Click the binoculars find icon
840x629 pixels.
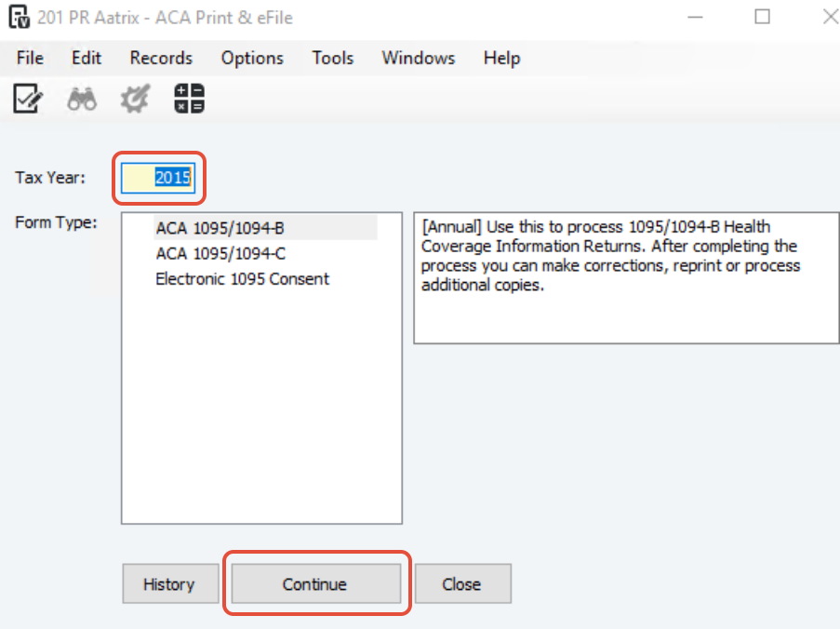[x=82, y=100]
